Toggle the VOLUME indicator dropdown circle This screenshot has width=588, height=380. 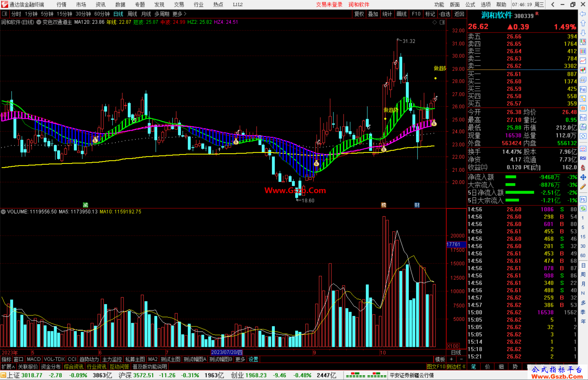tap(3, 212)
